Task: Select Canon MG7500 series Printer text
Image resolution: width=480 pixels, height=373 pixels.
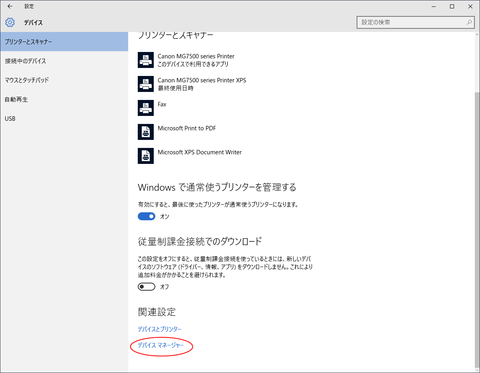Action: pyautogui.click(x=196, y=56)
